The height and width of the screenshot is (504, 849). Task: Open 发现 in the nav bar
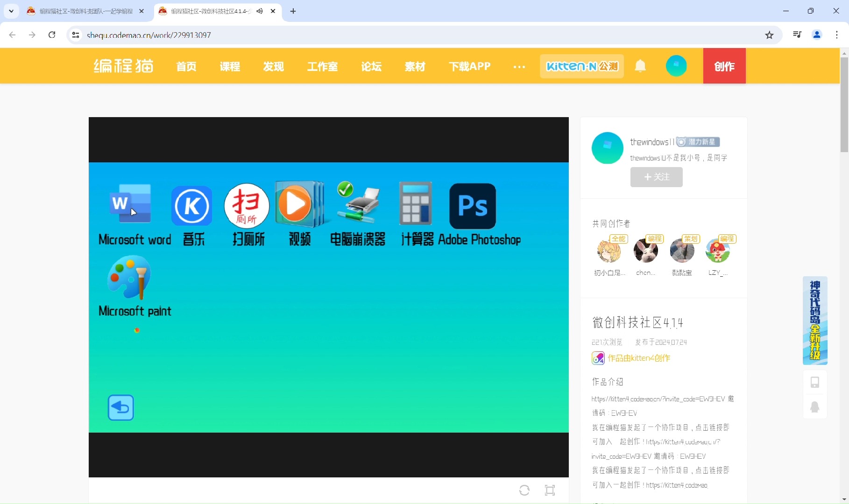(x=273, y=66)
